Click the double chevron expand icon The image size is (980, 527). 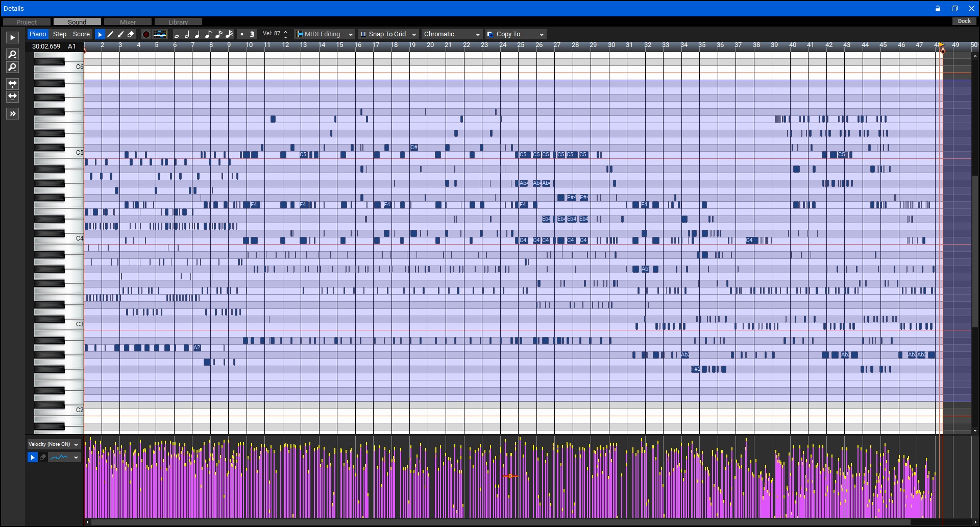click(12, 113)
